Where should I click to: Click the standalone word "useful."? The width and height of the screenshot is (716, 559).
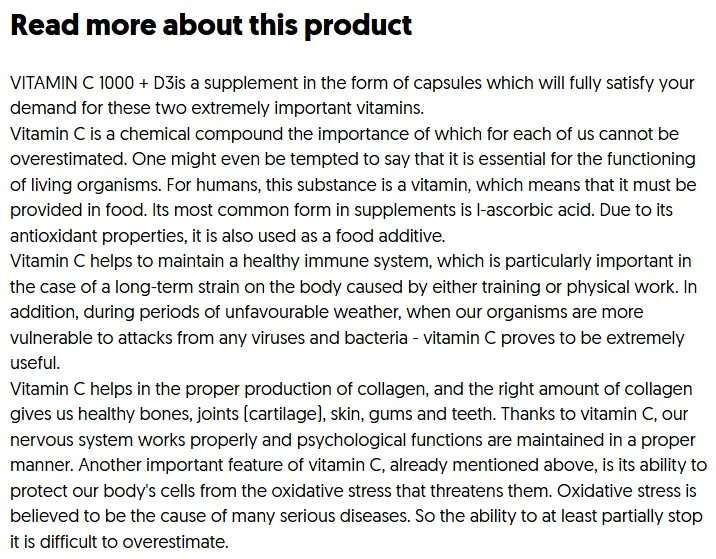point(35,364)
